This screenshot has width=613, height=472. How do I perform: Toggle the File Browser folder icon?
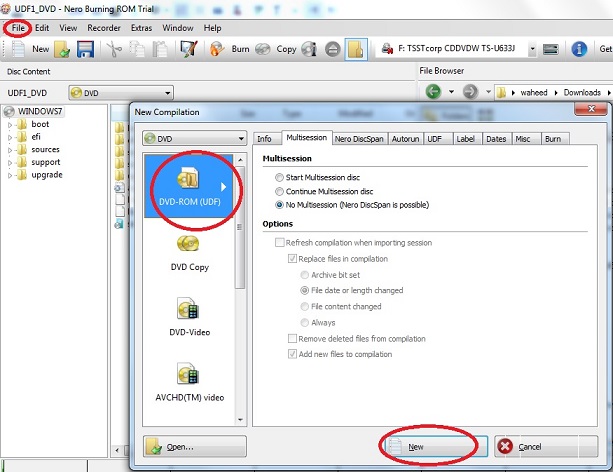(x=356, y=49)
